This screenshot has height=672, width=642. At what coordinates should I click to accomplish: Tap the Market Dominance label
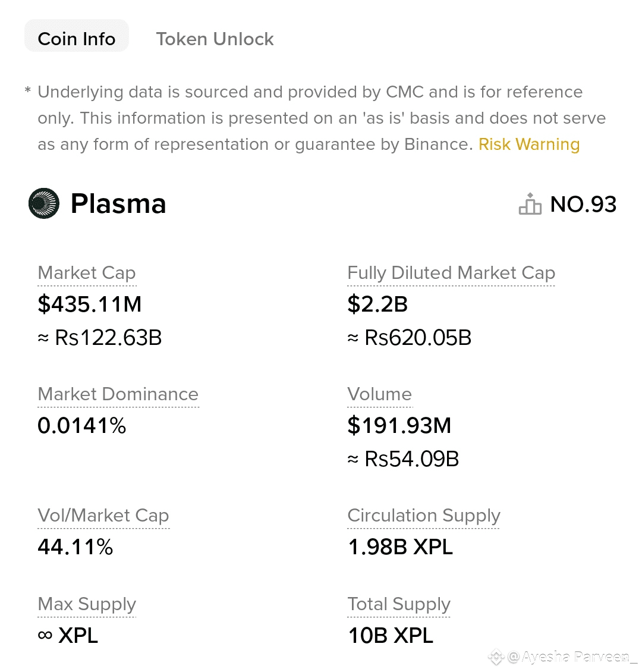tap(118, 394)
